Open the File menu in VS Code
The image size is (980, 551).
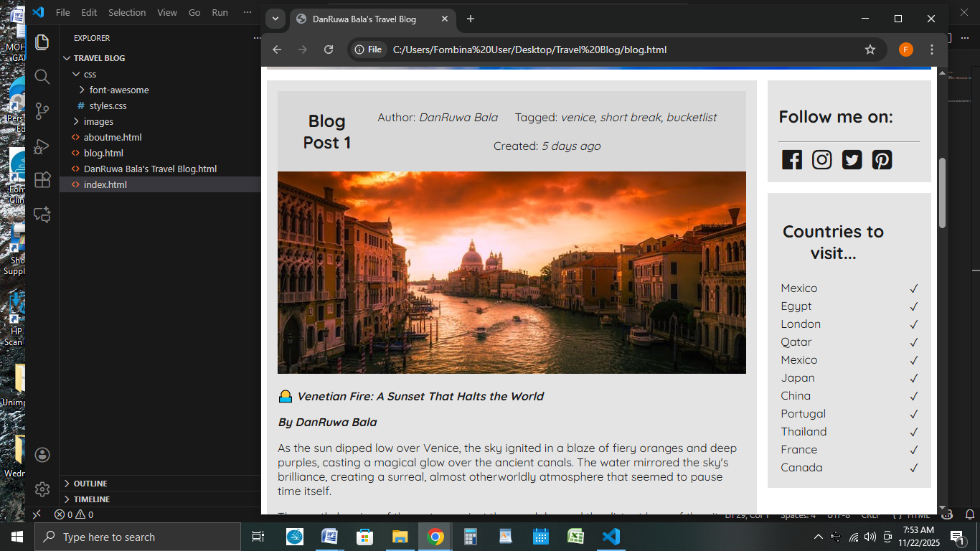click(63, 12)
